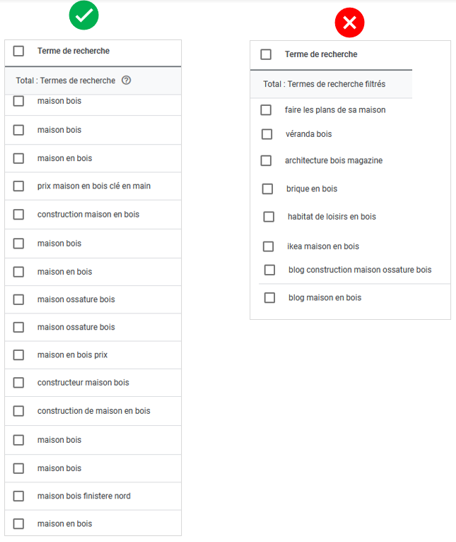Viewport: 456px width, 542px height.
Task: Click the Terme de recherche column header on the right
Action: [x=321, y=54]
